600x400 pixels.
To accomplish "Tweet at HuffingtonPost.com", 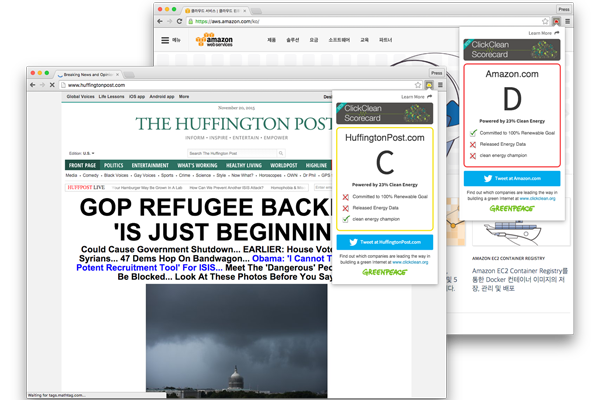I will [385, 242].
